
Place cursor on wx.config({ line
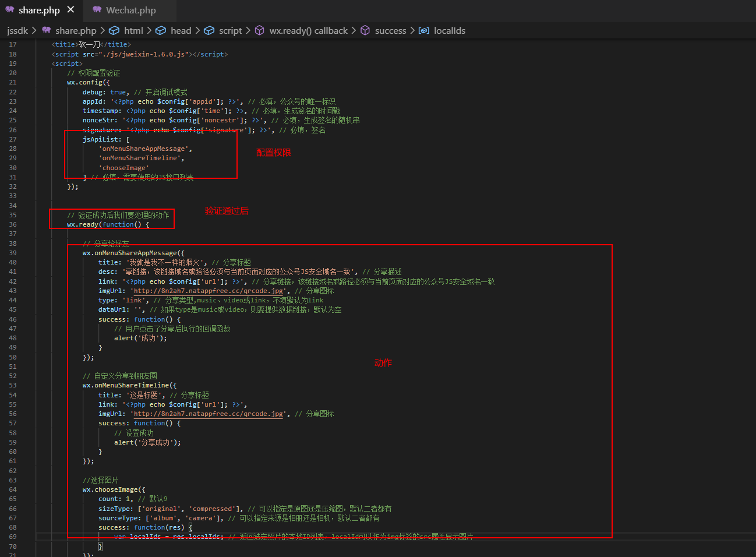(88, 82)
